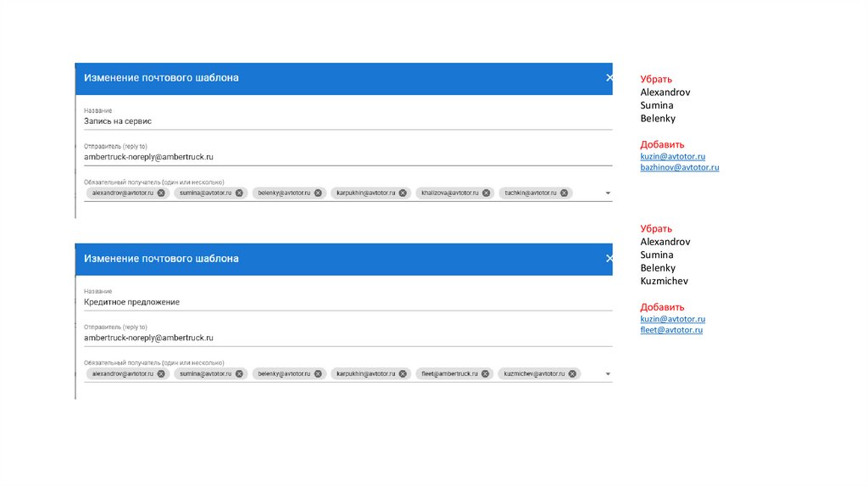This screenshot has width=868, height=487.
Task: Select khalizova@avtotor.ru chip label
Action: point(449,193)
